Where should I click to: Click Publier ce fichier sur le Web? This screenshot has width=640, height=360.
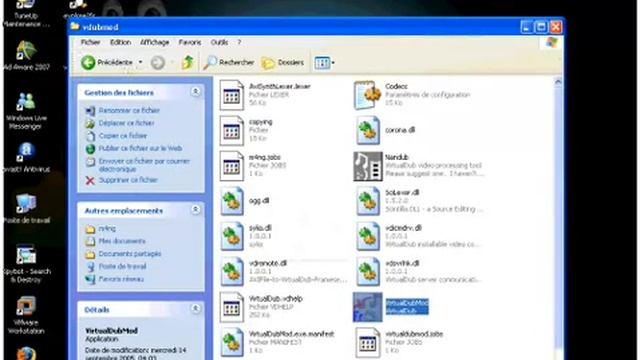pos(140,148)
